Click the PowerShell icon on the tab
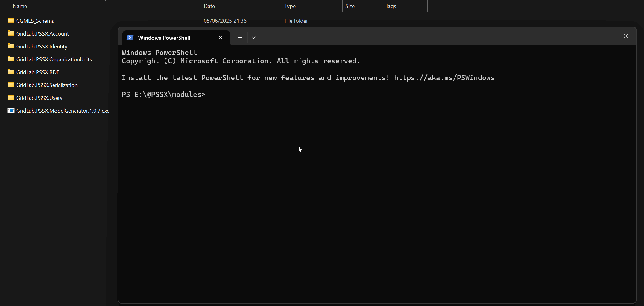Viewport: 644px width, 306px height. point(130,38)
